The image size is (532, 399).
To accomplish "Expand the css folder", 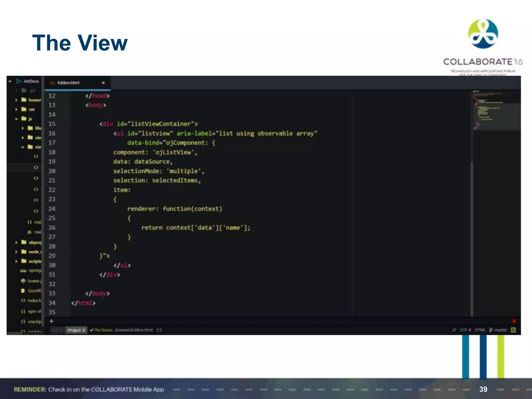I will 16,109.
